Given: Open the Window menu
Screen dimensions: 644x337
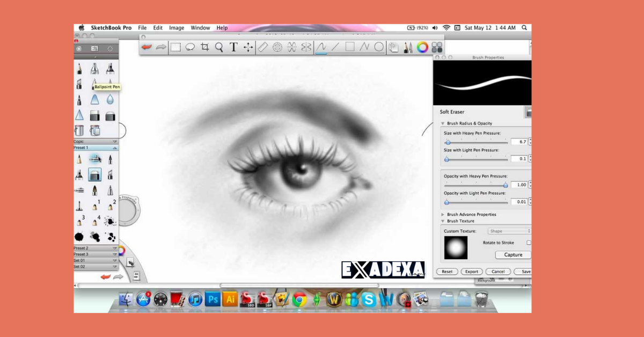Looking at the screenshot, I should 200,27.
